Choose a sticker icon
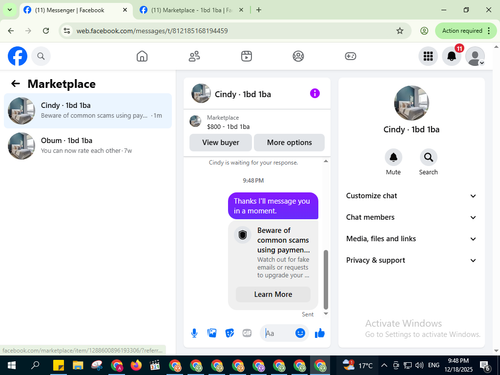The image size is (500, 375). click(229, 333)
